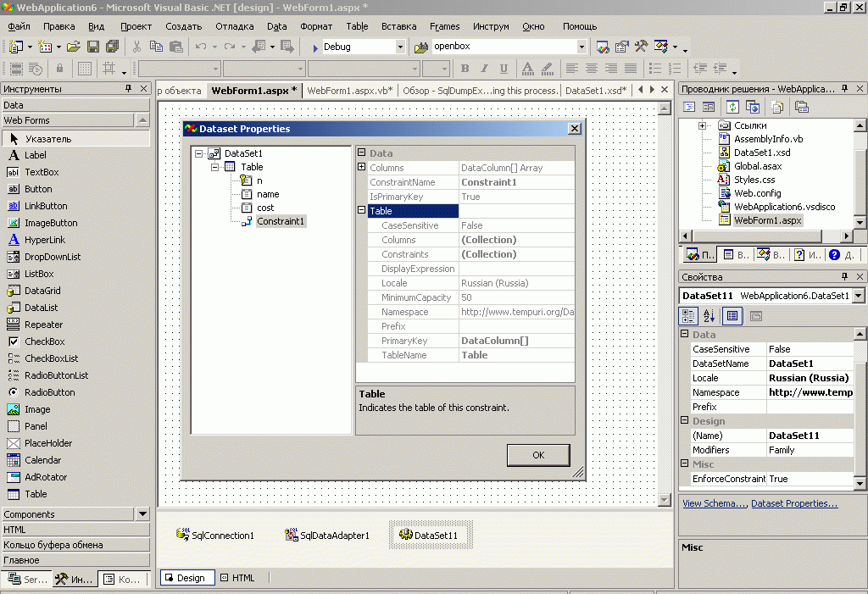Open the Debug configuration dropdown
This screenshot has width=868, height=594.
point(400,47)
